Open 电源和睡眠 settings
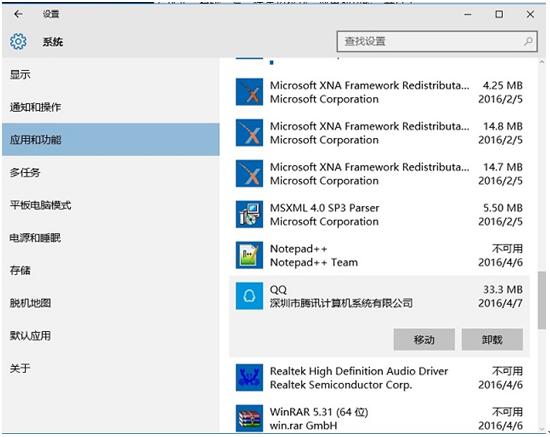This screenshot has width=550, height=437. click(111, 238)
